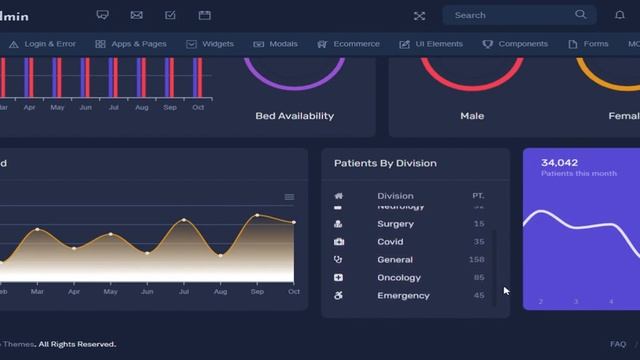
Task: Focus the Search input field
Action: (519, 15)
